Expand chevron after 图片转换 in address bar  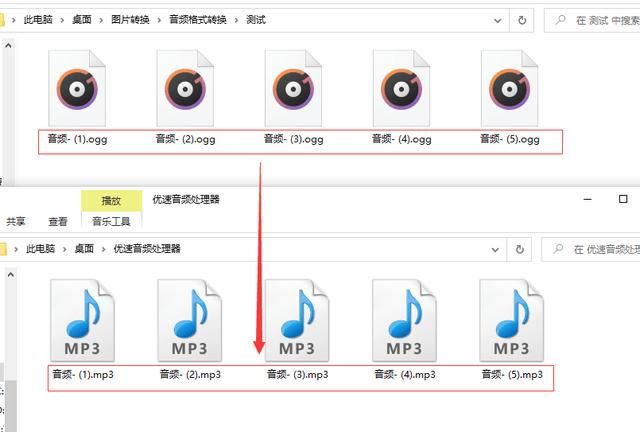coord(159,20)
